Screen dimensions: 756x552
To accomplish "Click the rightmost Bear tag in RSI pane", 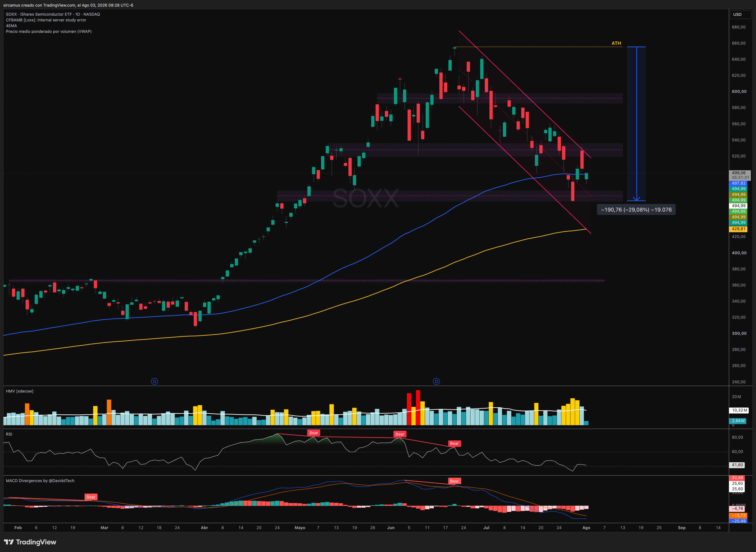I will pyautogui.click(x=454, y=444).
